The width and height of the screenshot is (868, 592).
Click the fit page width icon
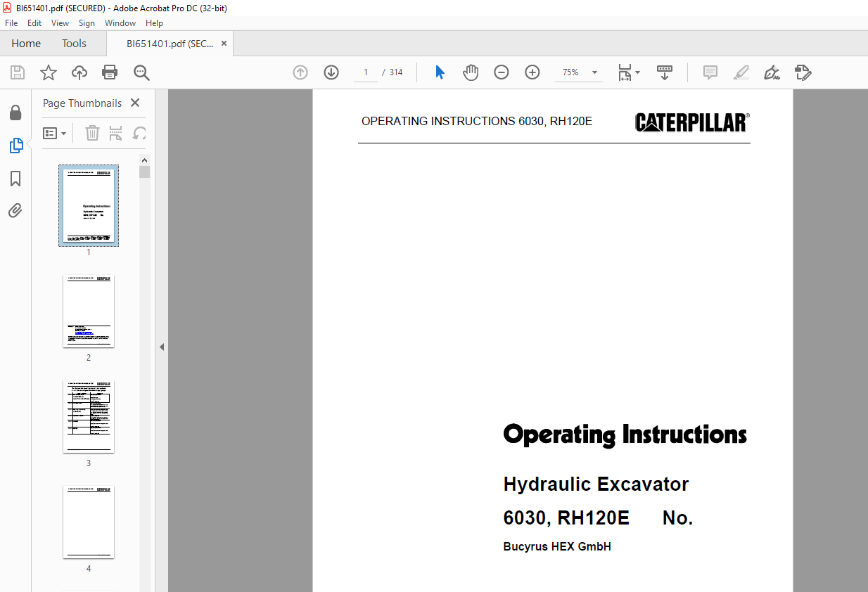pyautogui.click(x=625, y=72)
